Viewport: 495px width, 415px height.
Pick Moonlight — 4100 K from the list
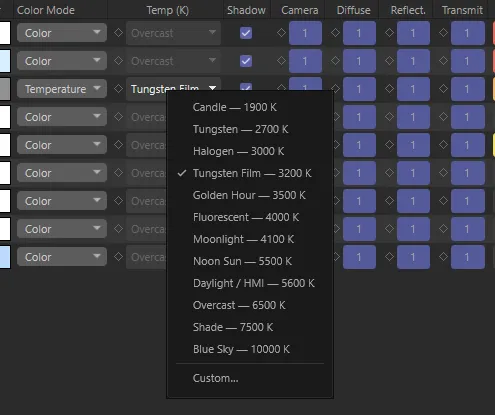pyautogui.click(x=250, y=239)
